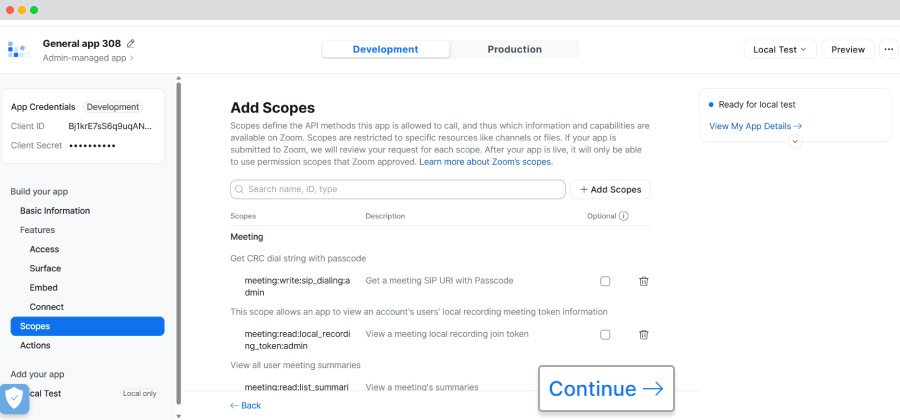
Task: Expand the Ready for local test panel
Action: (x=795, y=141)
